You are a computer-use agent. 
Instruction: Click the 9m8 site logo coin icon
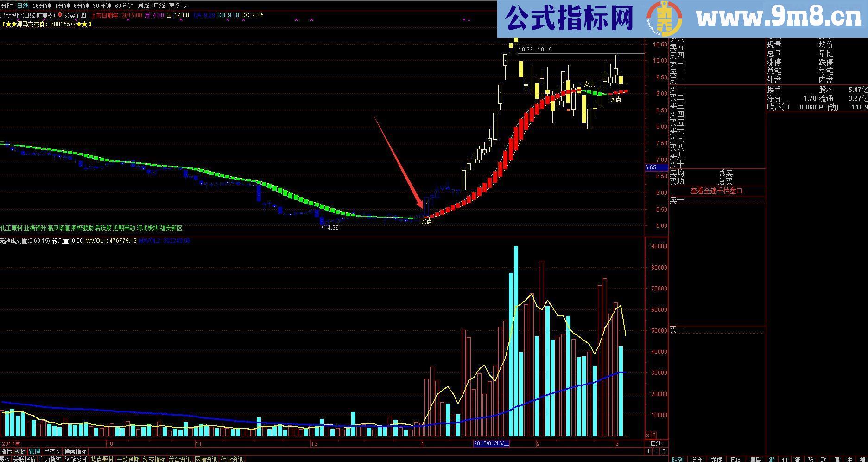click(x=665, y=19)
